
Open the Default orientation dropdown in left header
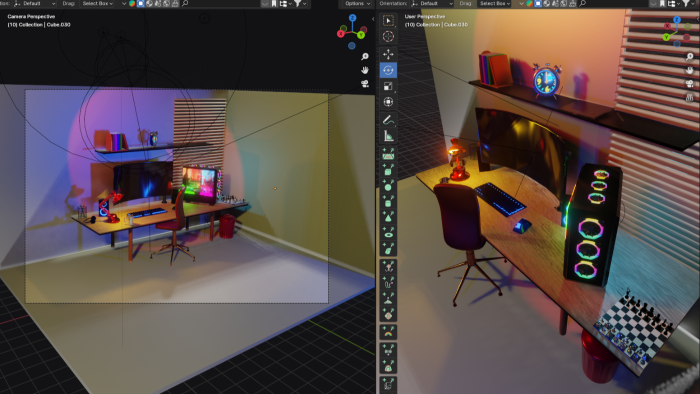(x=34, y=4)
